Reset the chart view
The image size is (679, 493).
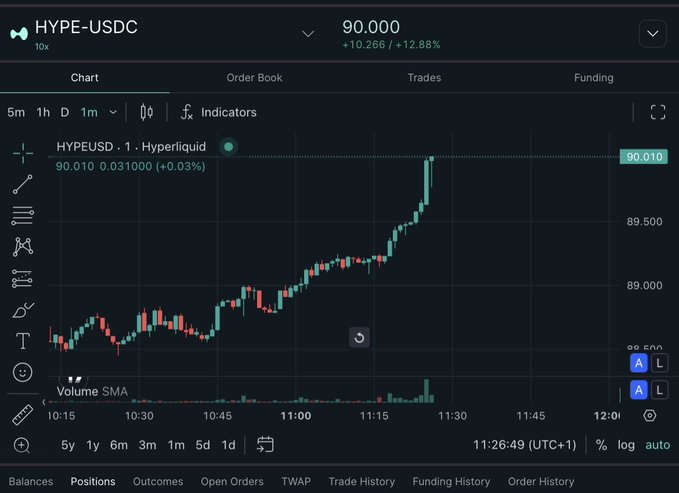click(359, 337)
